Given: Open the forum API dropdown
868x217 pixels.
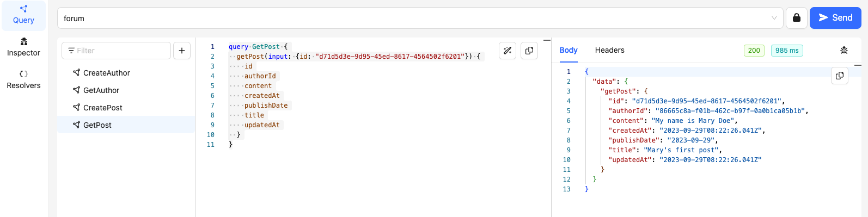Looking at the screenshot, I should [x=420, y=18].
